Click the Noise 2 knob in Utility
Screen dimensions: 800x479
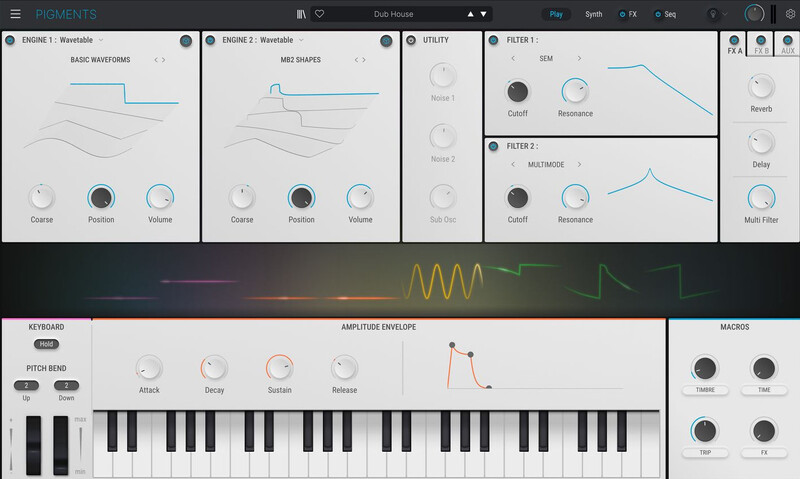pos(443,137)
